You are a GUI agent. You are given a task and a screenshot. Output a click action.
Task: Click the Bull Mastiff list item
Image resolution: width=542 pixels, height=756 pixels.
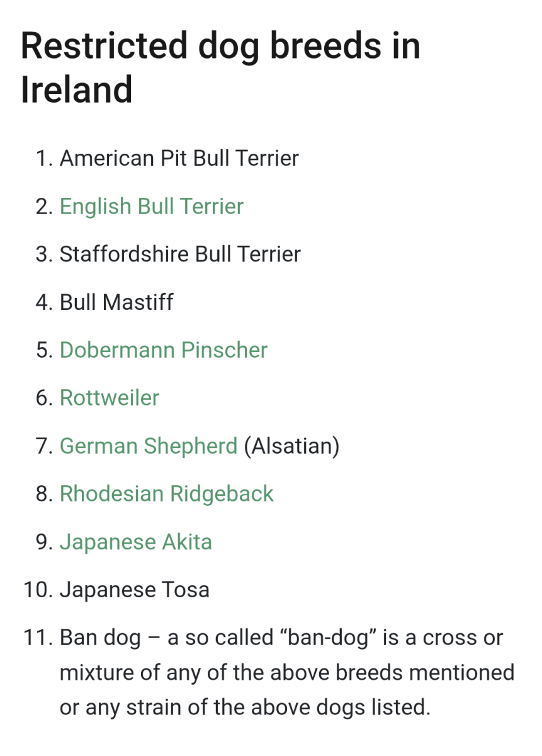point(116,302)
